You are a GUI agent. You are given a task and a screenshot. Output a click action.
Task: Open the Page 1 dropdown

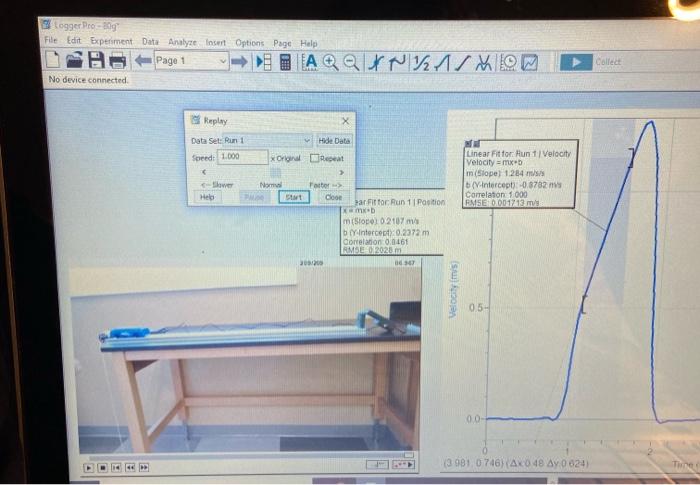[191, 61]
